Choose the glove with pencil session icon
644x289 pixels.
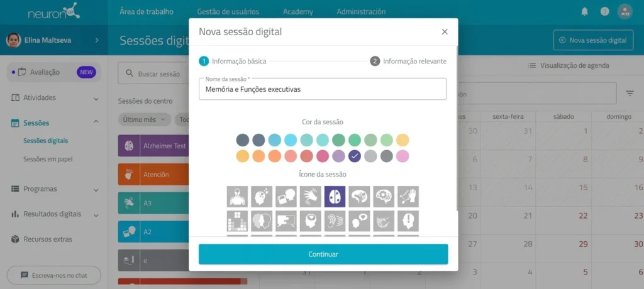(408, 197)
